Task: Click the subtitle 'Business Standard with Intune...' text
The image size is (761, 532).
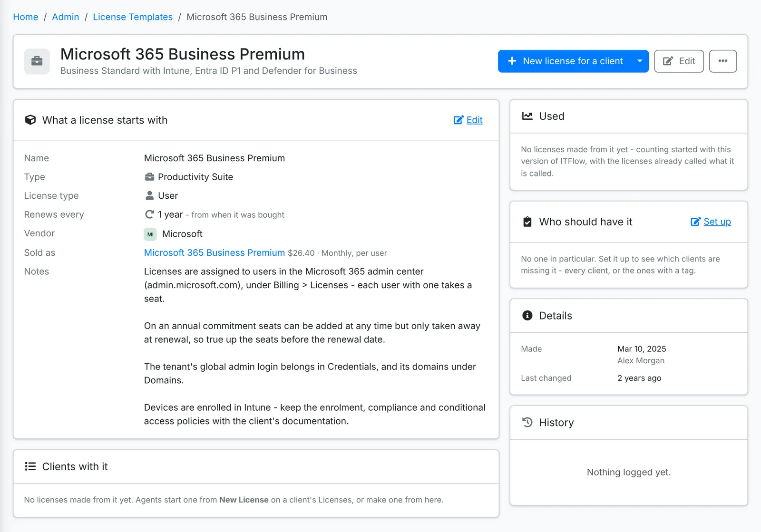Action: (x=209, y=71)
